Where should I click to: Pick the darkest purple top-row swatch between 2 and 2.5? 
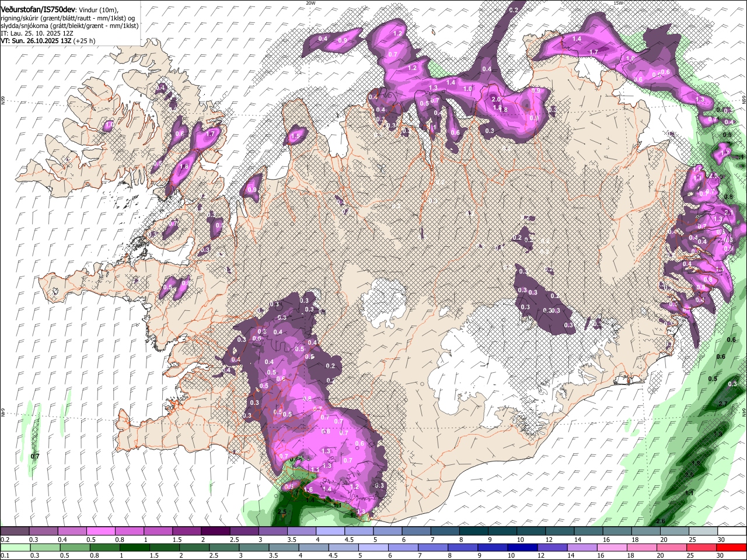point(215,531)
